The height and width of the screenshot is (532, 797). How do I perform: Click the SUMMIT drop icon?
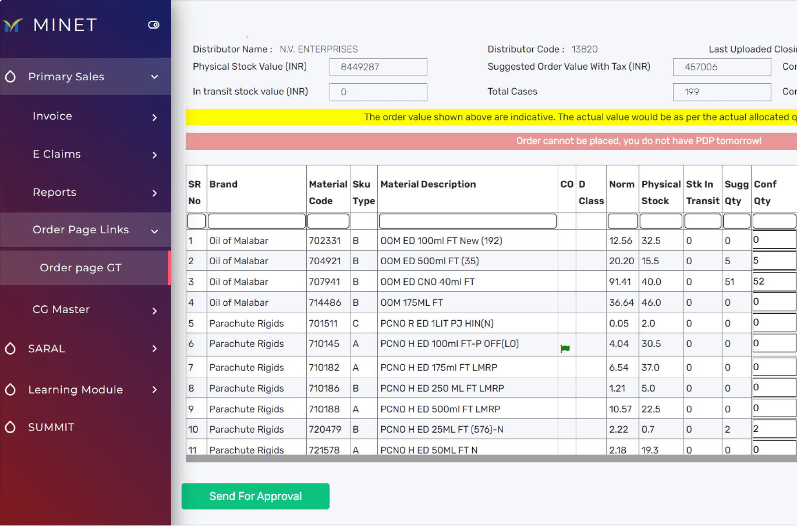click(11, 427)
